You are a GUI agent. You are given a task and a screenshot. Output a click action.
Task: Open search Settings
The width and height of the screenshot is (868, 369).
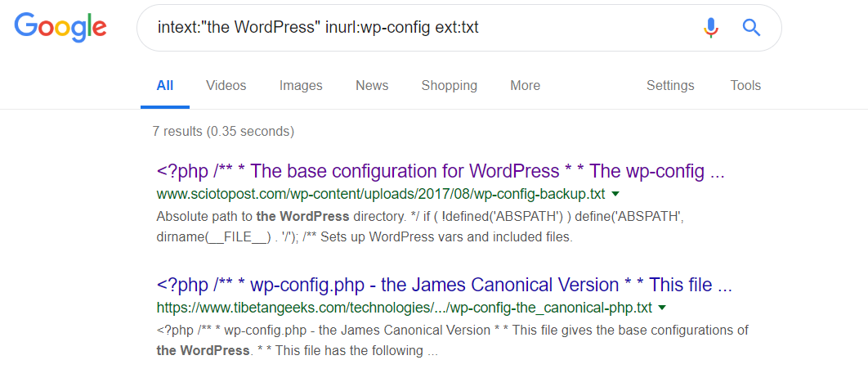tap(670, 86)
